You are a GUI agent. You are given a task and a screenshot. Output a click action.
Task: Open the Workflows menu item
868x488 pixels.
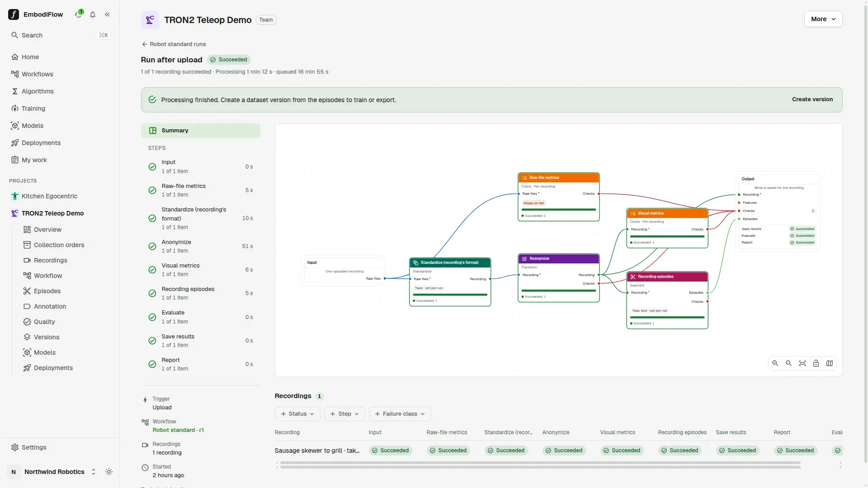click(x=60, y=74)
